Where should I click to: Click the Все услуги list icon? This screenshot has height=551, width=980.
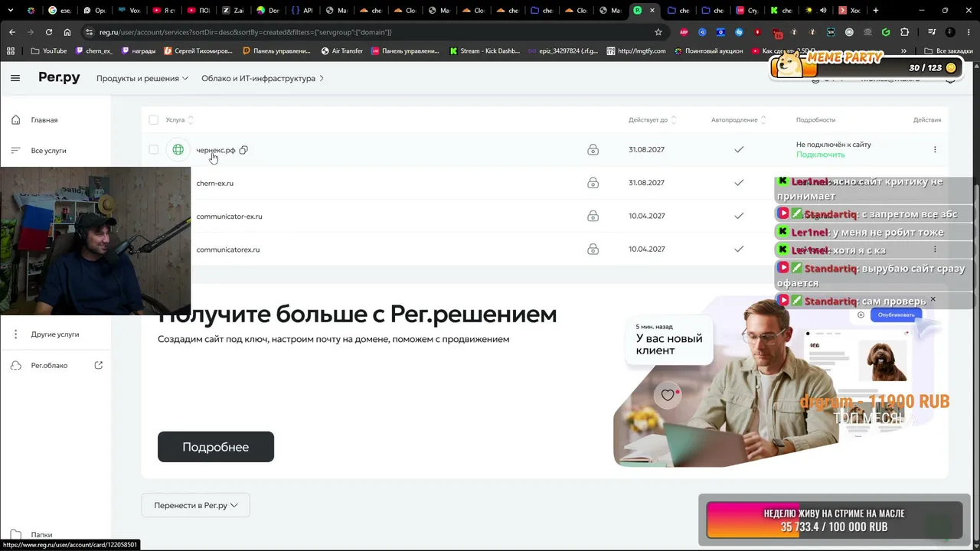point(15,151)
